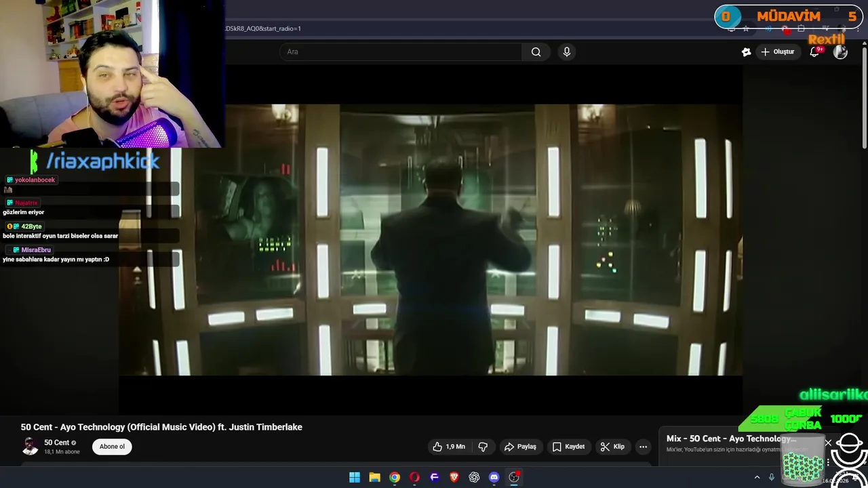Click the '18,1 Mn abone' subscriber count
The height and width of the screenshot is (488, 868).
tap(62, 452)
